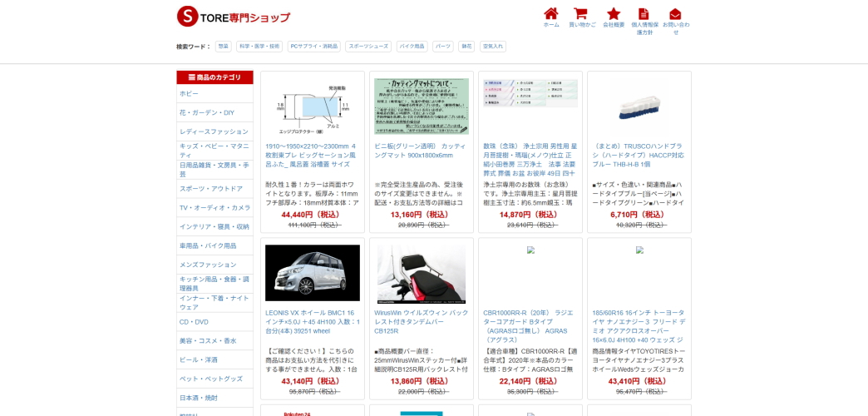Click the broken image of the CBR1000RR-R product
Screen dimensions: 868x416
pos(530,250)
